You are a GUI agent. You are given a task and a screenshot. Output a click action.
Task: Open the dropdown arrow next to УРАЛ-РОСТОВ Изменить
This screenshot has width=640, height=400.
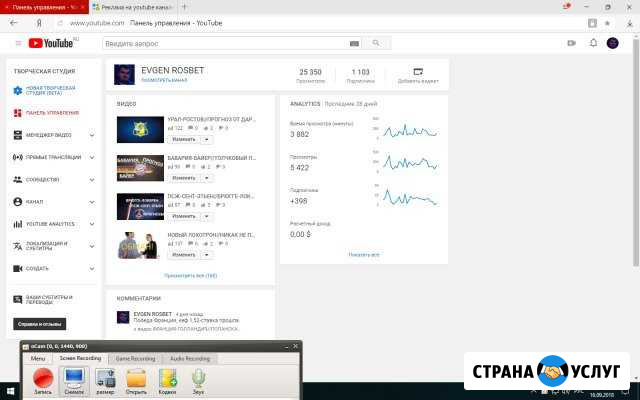(207, 140)
